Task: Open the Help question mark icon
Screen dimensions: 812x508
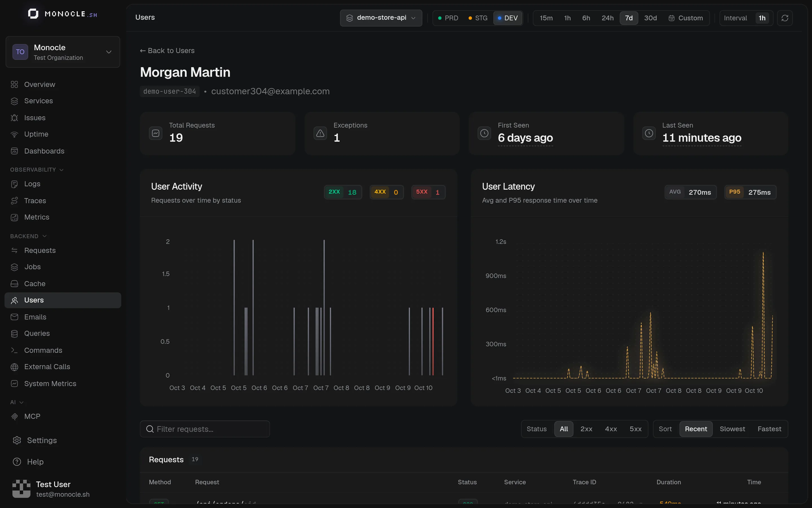Action: (17, 462)
